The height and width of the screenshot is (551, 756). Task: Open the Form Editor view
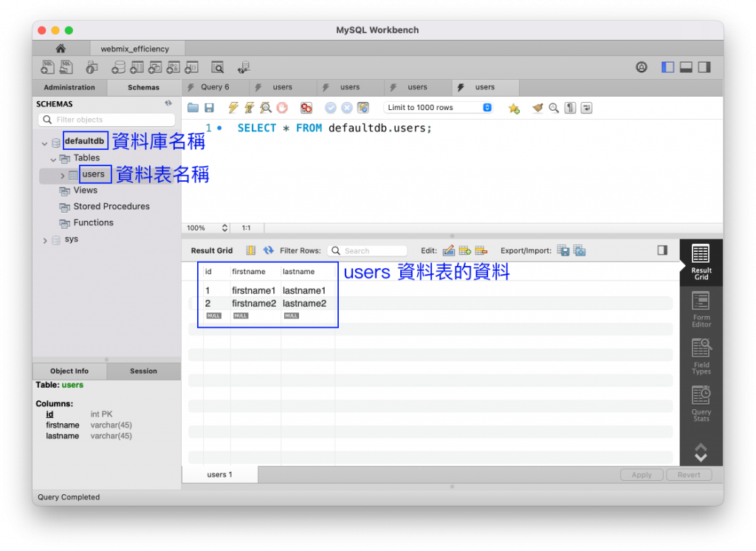click(701, 309)
